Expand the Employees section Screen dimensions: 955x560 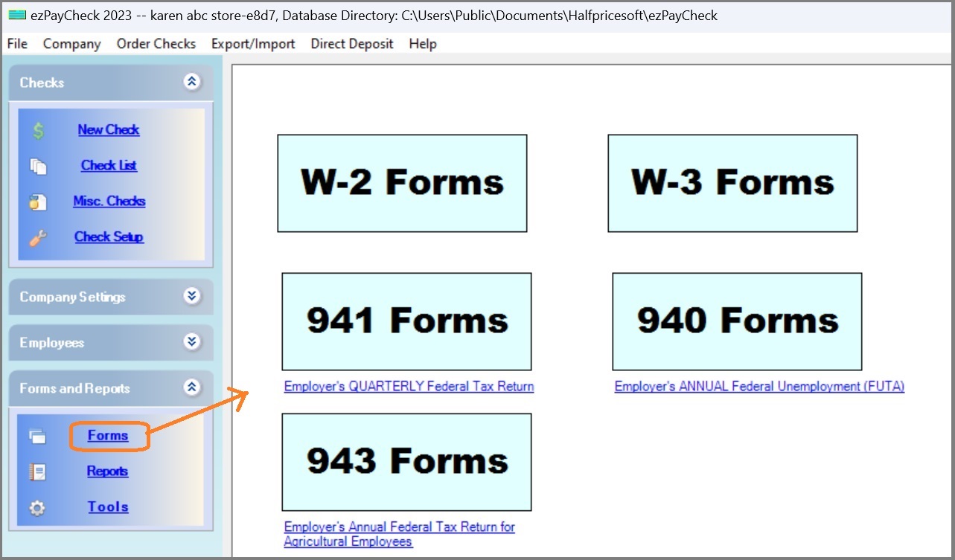pyautogui.click(x=192, y=342)
